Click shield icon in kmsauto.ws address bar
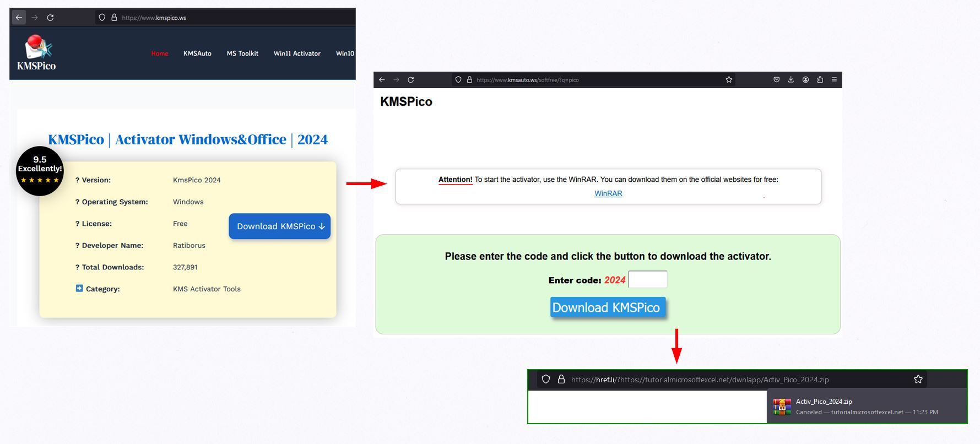The image size is (980, 444). (458, 80)
